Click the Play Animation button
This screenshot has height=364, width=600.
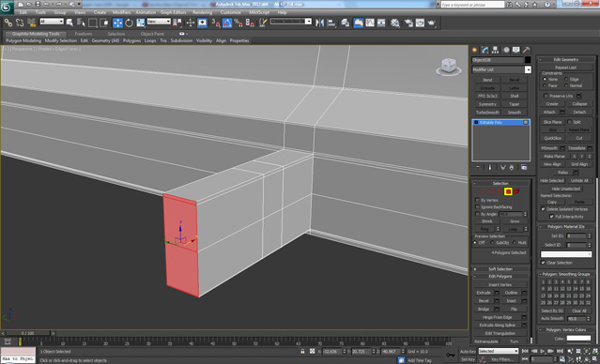pyautogui.click(x=542, y=351)
